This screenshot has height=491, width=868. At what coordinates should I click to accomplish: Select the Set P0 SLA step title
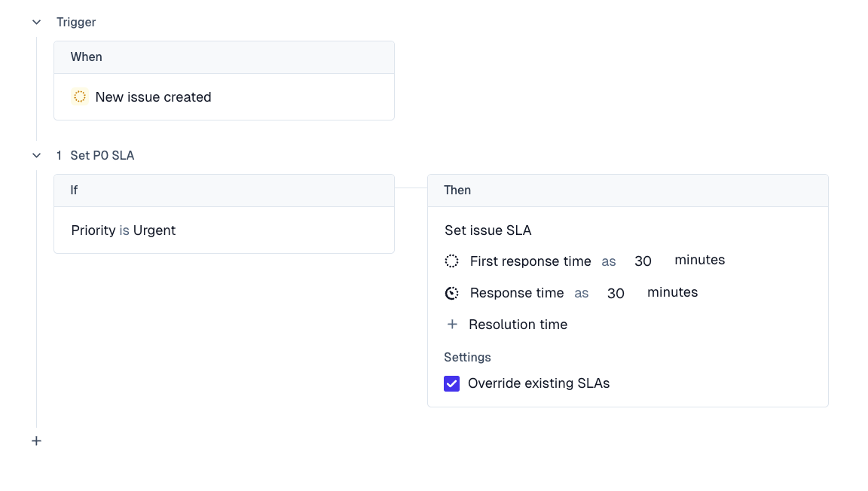tap(102, 156)
